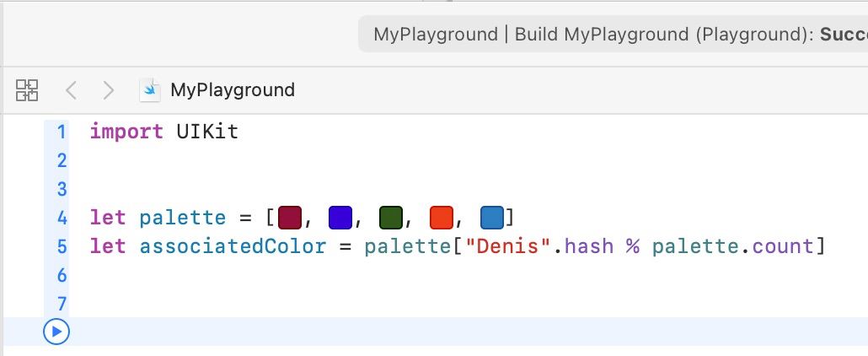
Task: Open the light blue color literal swatch
Action: (491, 218)
